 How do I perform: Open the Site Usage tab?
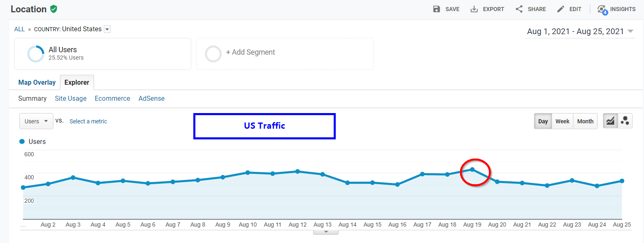pyautogui.click(x=71, y=98)
